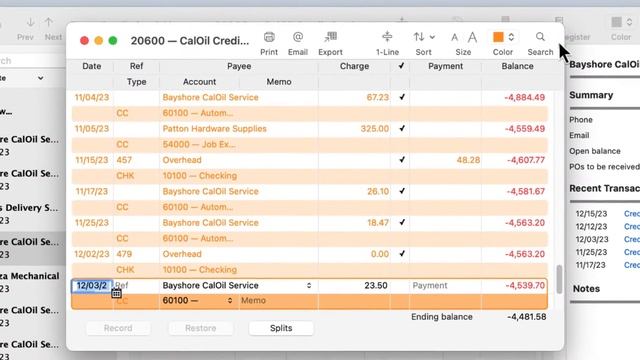Click the Ref column header
This screenshot has height=360, width=640.
tap(136, 66)
